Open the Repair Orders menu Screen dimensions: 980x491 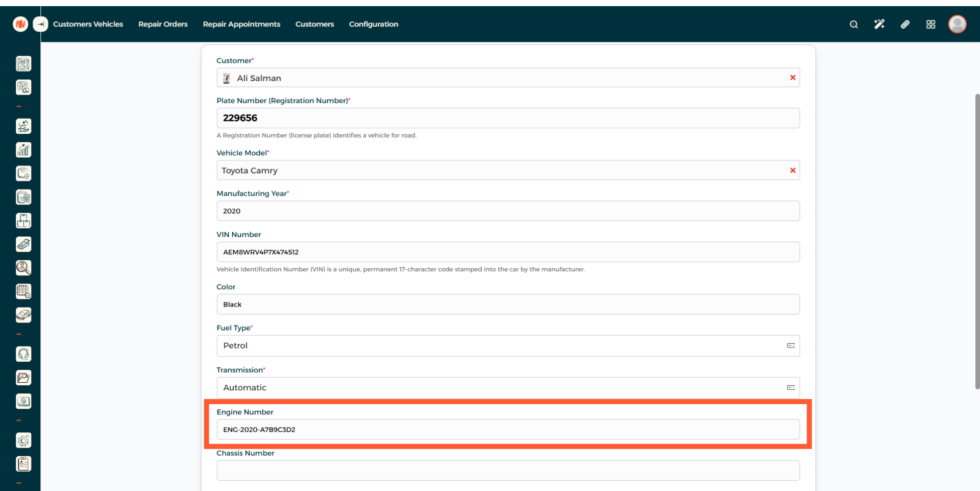tap(163, 25)
